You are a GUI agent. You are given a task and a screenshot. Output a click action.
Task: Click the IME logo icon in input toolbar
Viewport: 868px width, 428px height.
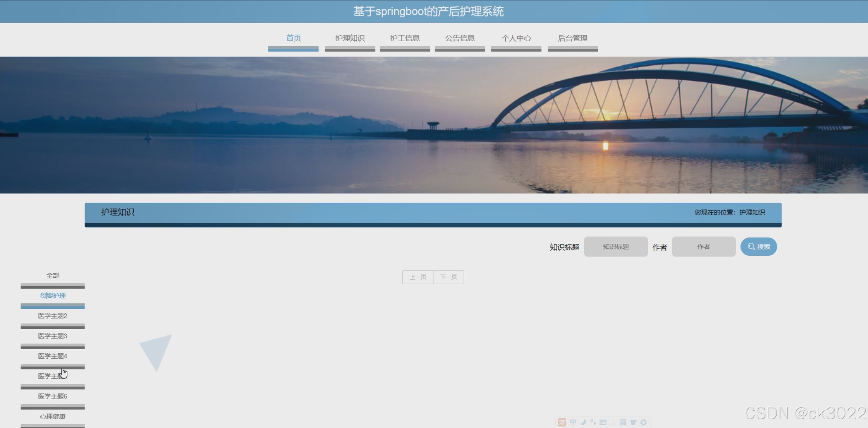(562, 422)
